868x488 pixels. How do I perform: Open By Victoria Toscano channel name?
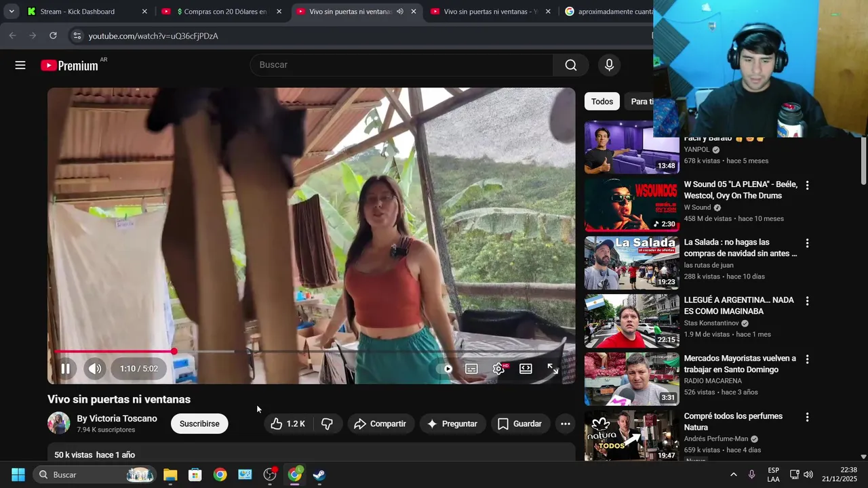tap(117, 418)
